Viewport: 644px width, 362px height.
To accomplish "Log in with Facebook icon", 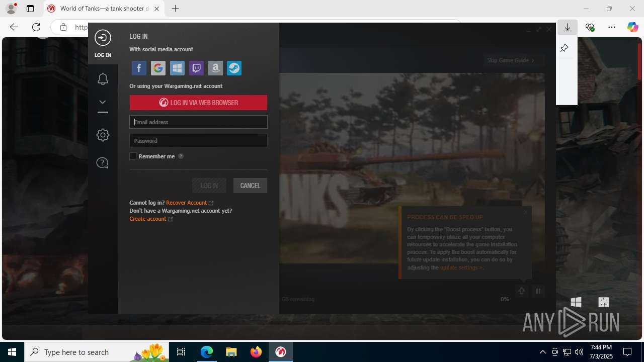I will 139,68.
